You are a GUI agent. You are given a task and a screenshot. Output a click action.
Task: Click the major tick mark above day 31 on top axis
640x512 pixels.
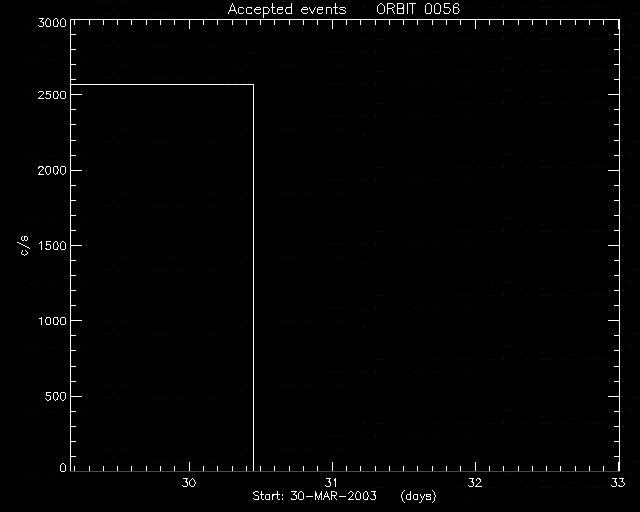333,24
